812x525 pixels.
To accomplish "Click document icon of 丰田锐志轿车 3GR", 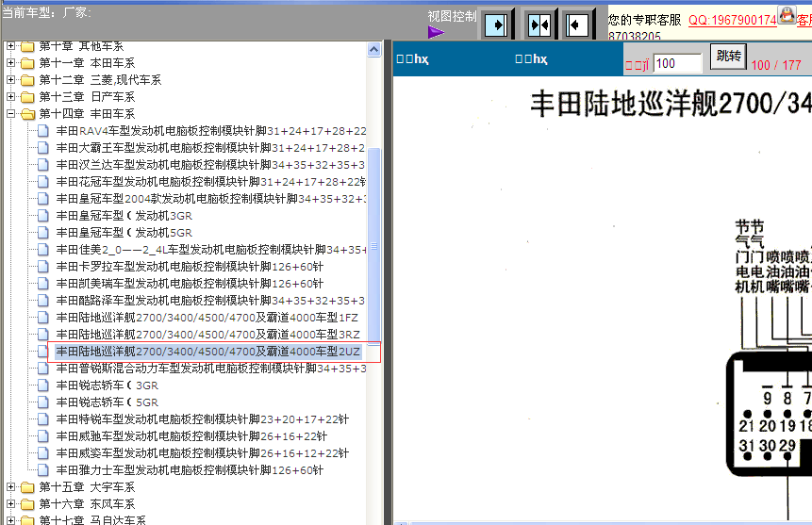I will pyautogui.click(x=43, y=386).
